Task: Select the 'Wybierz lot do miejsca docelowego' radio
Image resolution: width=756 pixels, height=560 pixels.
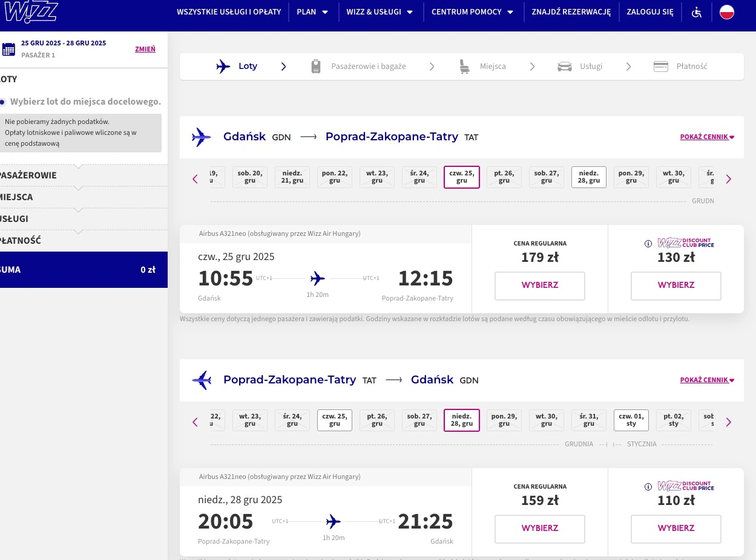Action: pos(3,102)
